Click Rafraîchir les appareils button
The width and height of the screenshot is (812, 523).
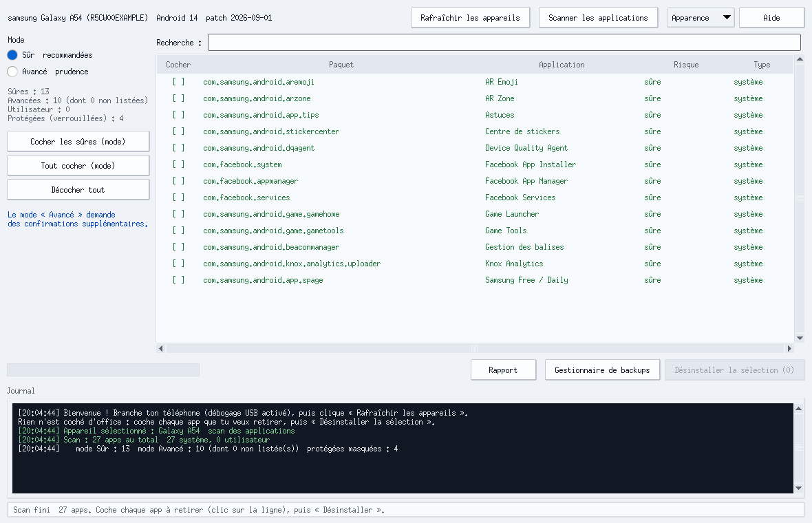(470, 18)
